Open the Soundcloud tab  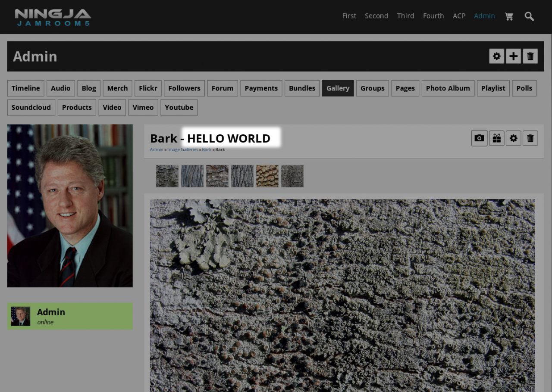coord(31,107)
